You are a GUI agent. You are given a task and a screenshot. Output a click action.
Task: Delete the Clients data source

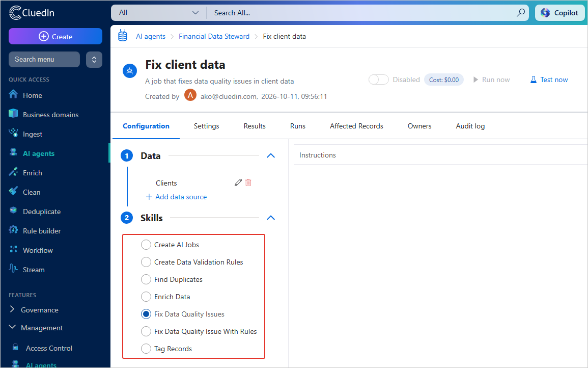248,182
